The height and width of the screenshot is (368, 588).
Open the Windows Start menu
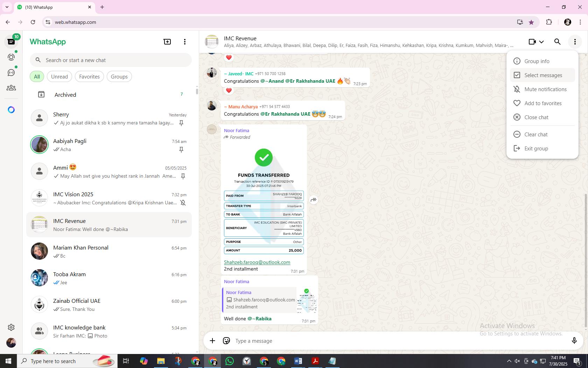(x=8, y=361)
